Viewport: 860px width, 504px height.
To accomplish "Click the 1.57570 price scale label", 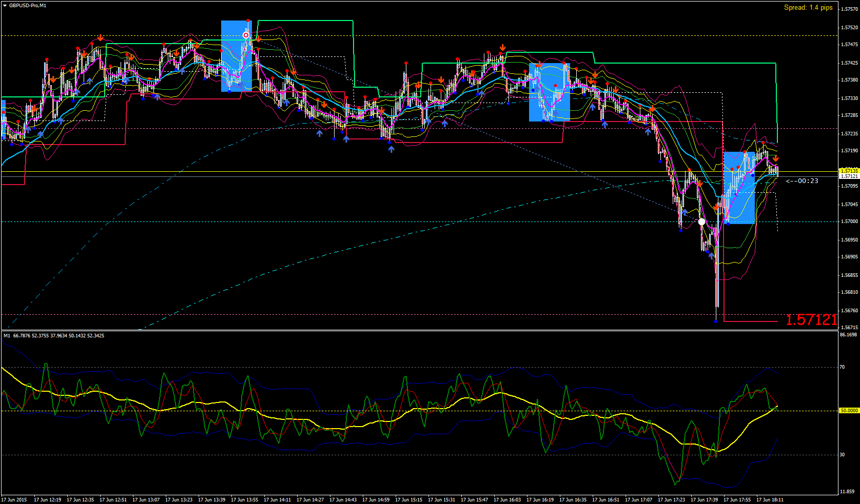I will pos(850,9).
